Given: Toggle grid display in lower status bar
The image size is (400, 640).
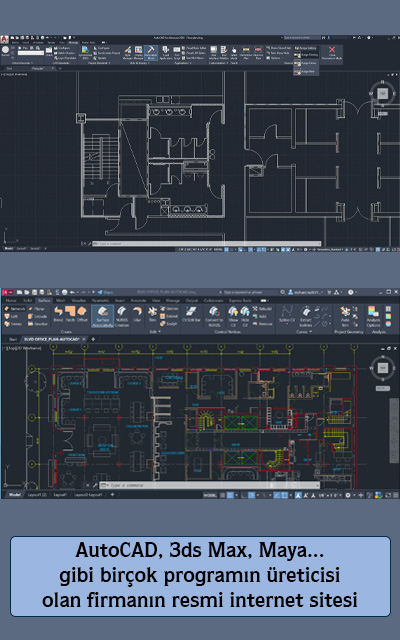Looking at the screenshot, I should click(x=223, y=495).
